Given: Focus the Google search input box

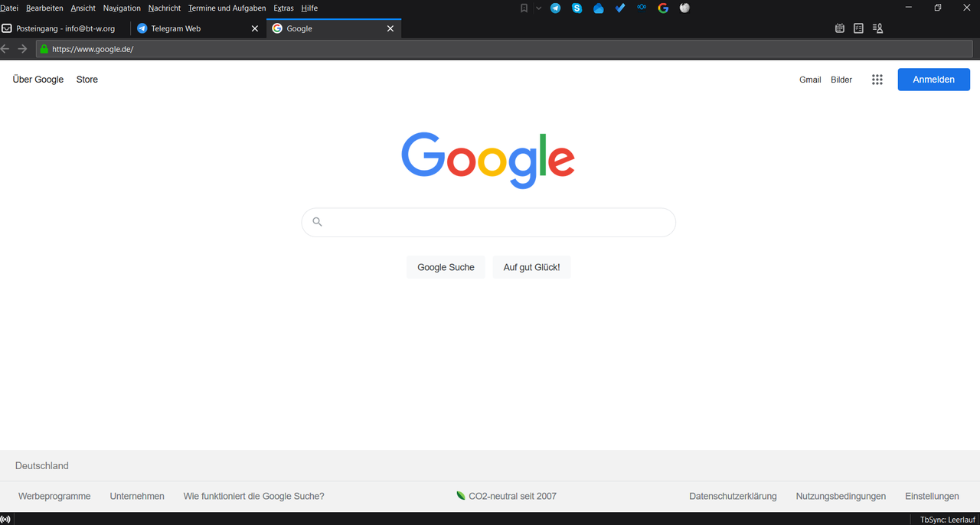Looking at the screenshot, I should pos(488,222).
